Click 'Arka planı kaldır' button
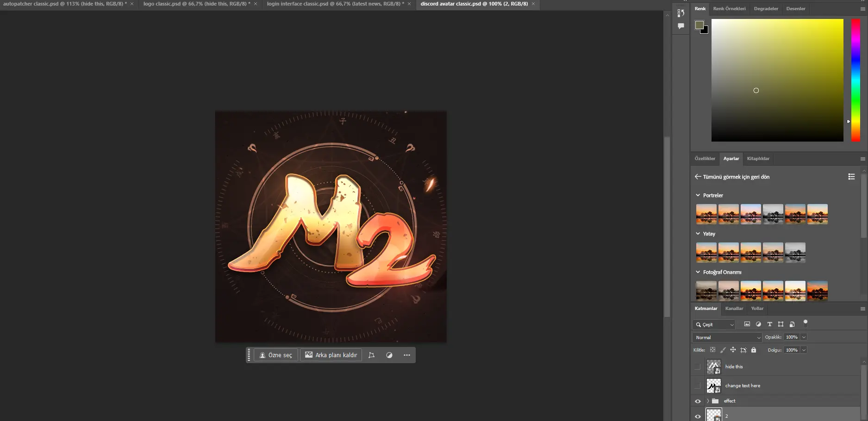Viewport: 868px width, 421px height. [x=331, y=355]
